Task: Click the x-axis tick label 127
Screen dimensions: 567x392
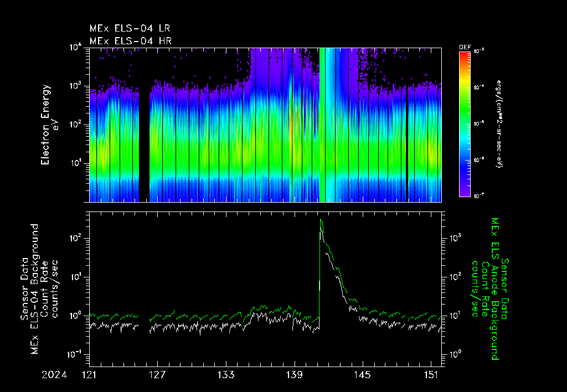Action: tap(158, 375)
